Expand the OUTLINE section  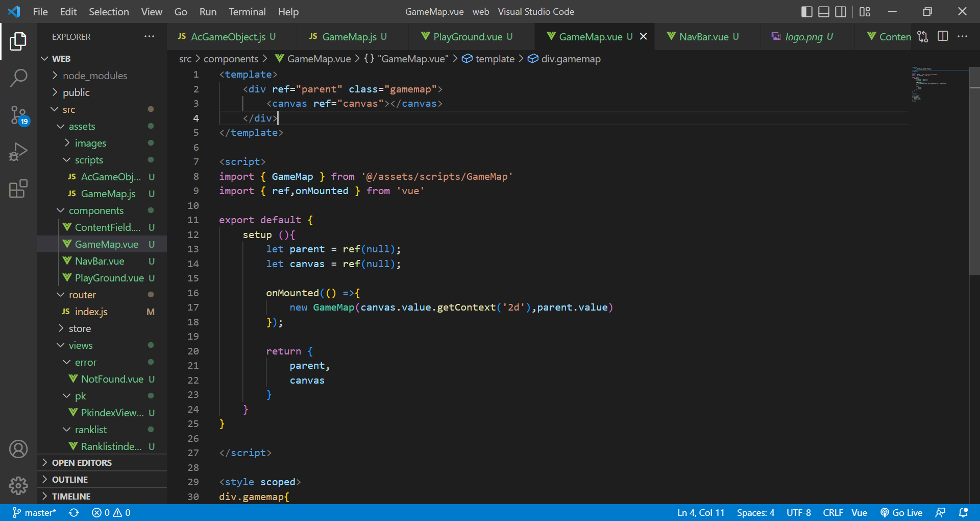102,480
